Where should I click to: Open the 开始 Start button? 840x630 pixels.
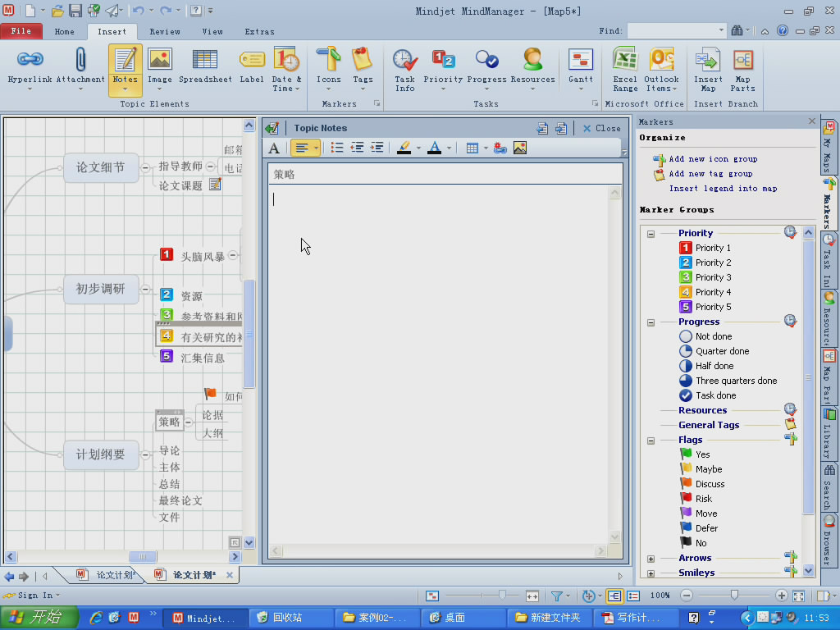pyautogui.click(x=39, y=617)
